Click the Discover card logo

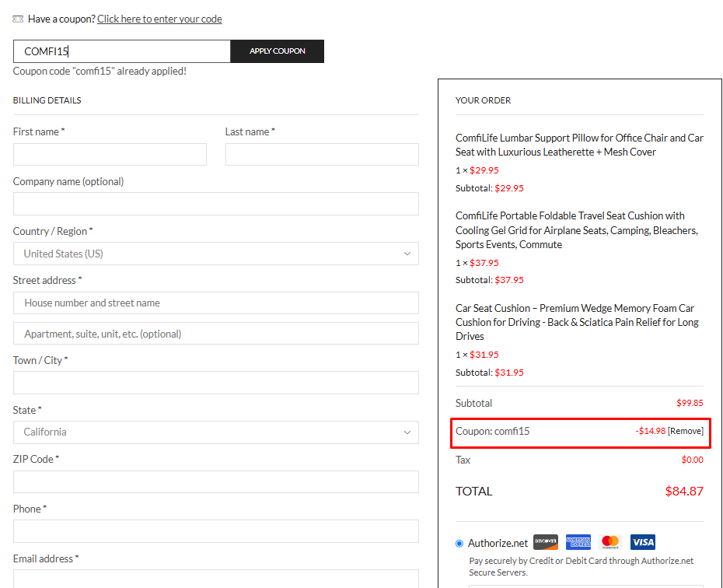click(546, 542)
